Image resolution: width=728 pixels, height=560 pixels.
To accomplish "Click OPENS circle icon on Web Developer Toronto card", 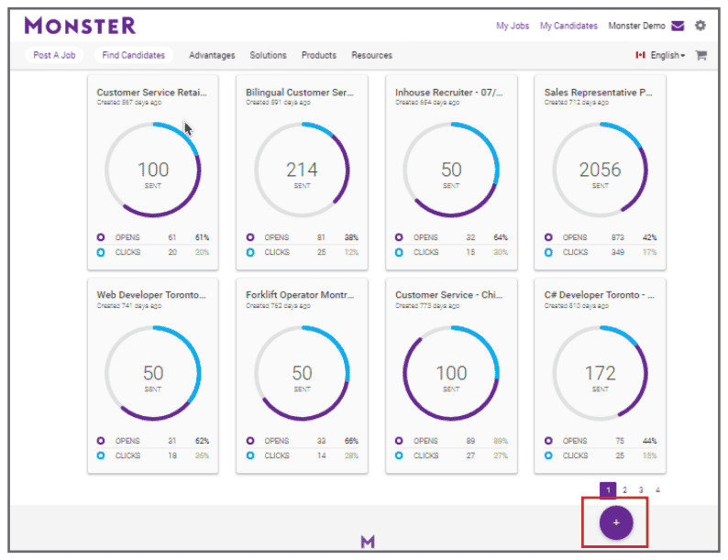I will click(x=101, y=440).
